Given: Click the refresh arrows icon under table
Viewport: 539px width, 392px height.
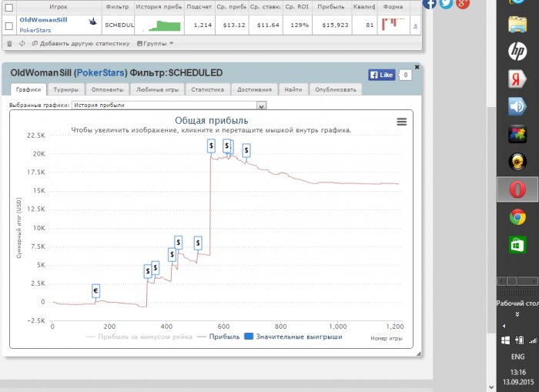Looking at the screenshot, I should [x=22, y=44].
